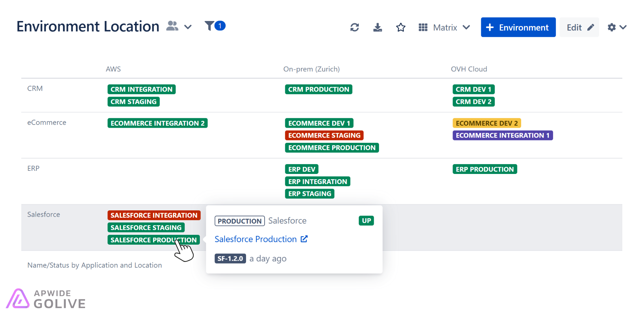
Task: Click the Matrix grid icon
Action: pos(423,27)
